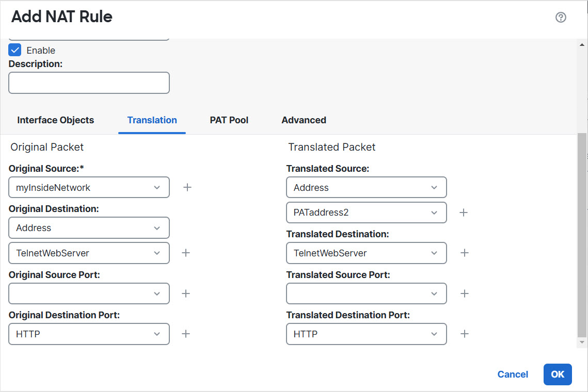Click into the Description text field

(x=89, y=83)
